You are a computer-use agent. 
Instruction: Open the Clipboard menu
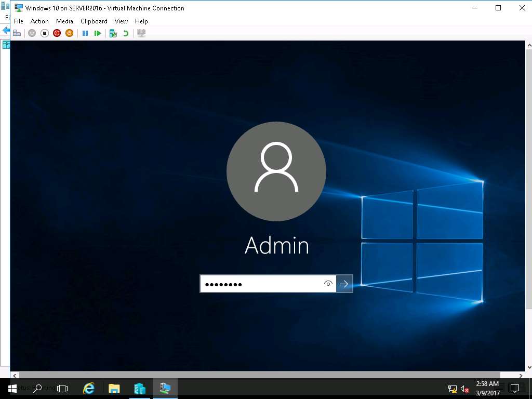(94, 21)
